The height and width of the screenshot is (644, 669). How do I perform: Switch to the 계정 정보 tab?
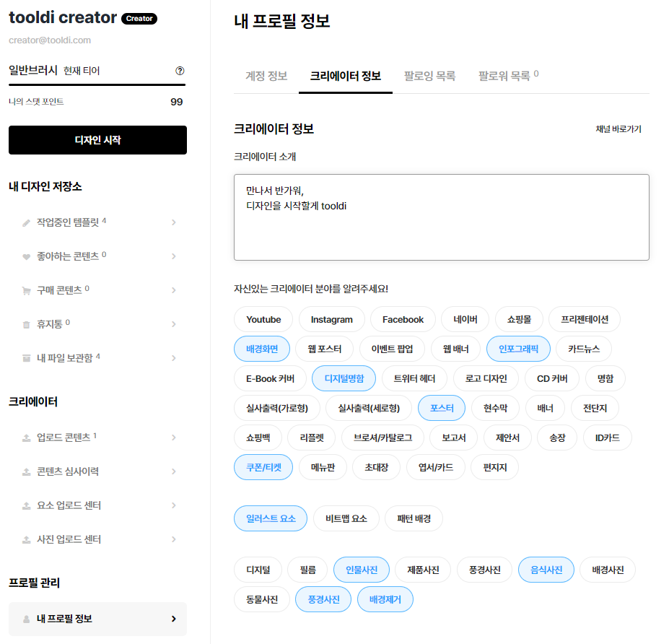[x=266, y=76]
